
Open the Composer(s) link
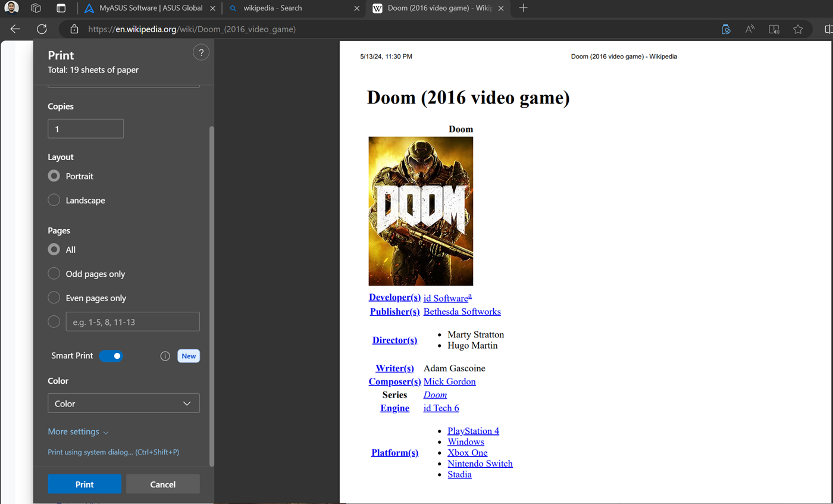[x=395, y=381]
